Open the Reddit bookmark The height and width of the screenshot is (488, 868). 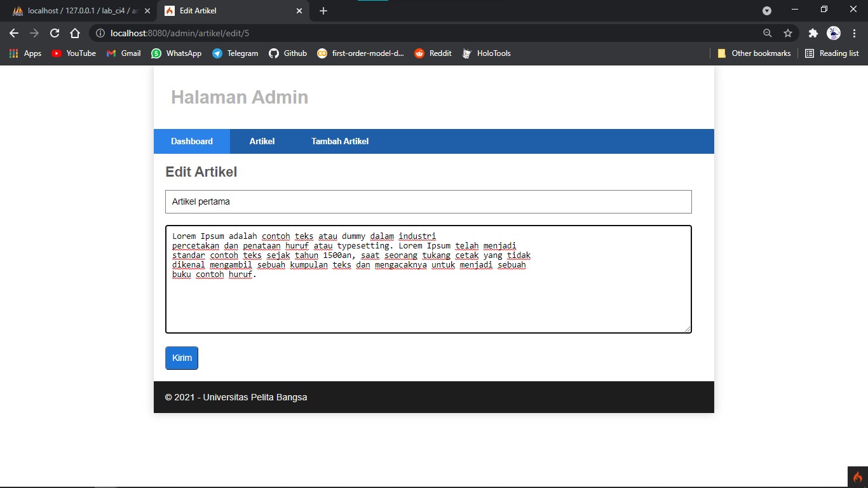click(x=433, y=53)
